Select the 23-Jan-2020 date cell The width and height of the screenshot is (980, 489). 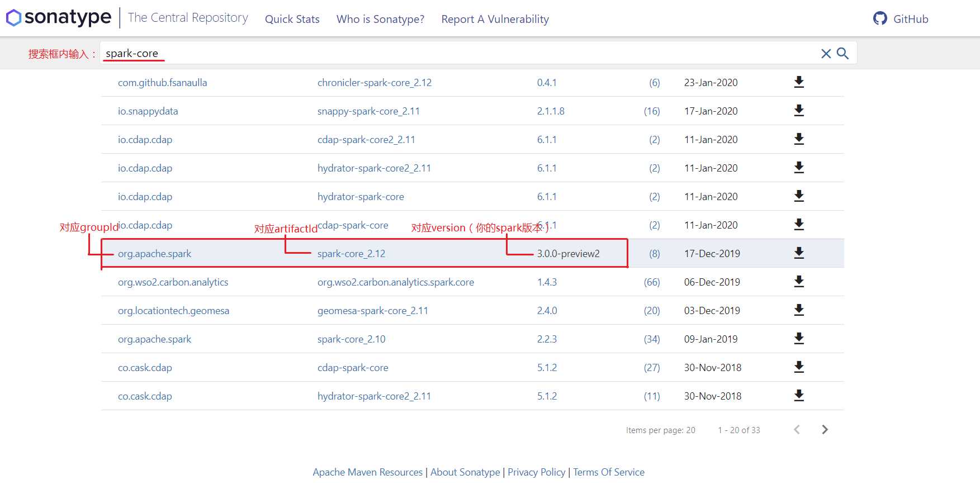(711, 83)
